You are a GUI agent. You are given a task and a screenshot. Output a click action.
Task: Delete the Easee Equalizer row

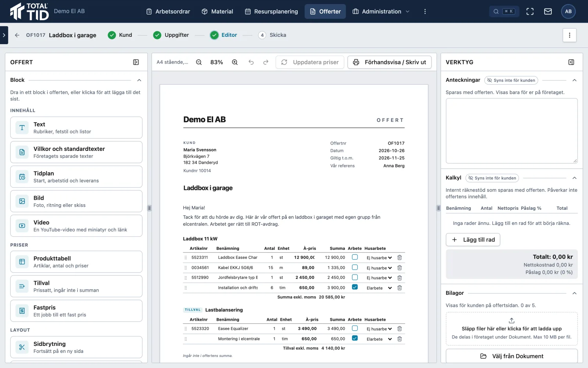399,329
